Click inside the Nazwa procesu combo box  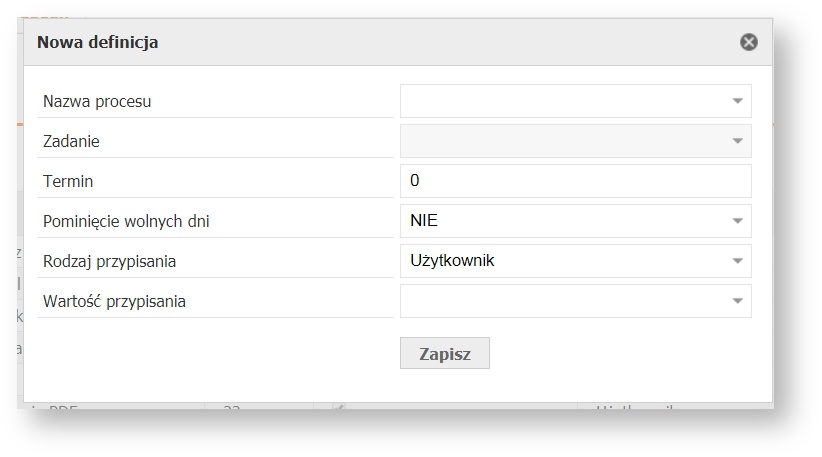560,101
